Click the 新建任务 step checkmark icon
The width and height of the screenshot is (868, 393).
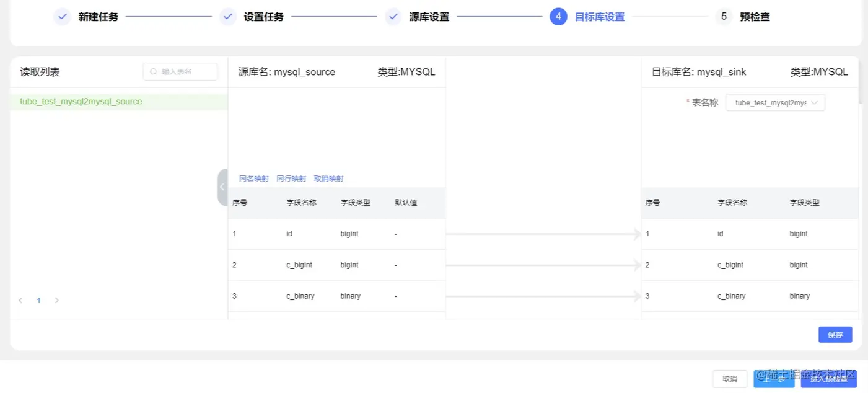pos(62,17)
